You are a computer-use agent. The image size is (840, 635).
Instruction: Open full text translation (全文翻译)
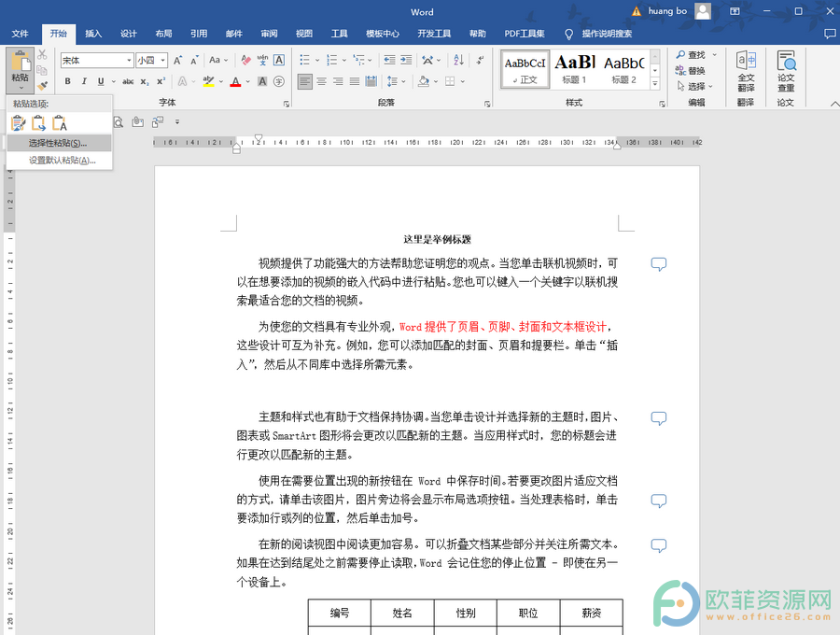(746, 71)
